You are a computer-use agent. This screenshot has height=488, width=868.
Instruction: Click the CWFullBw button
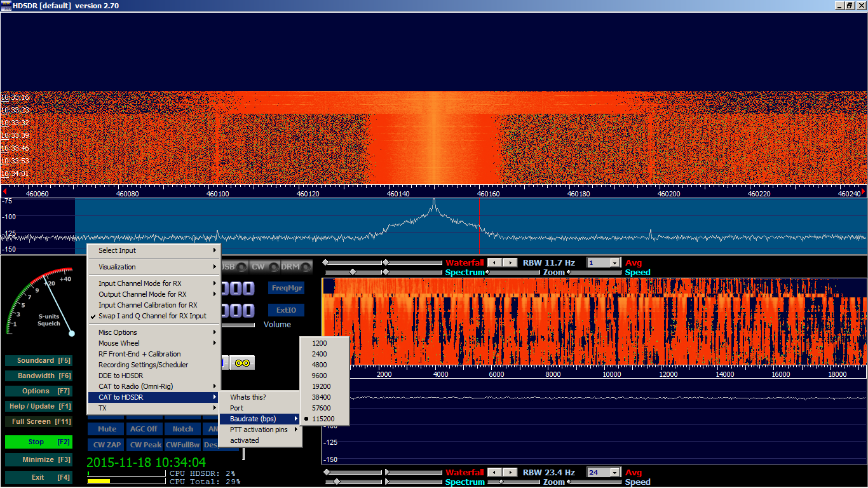(x=183, y=445)
